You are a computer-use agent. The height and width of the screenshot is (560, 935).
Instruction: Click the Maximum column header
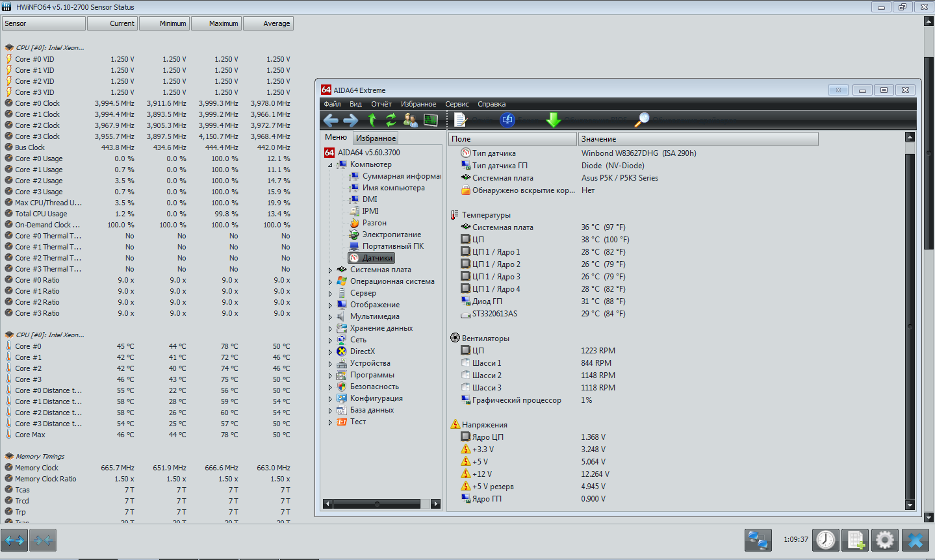tap(216, 23)
